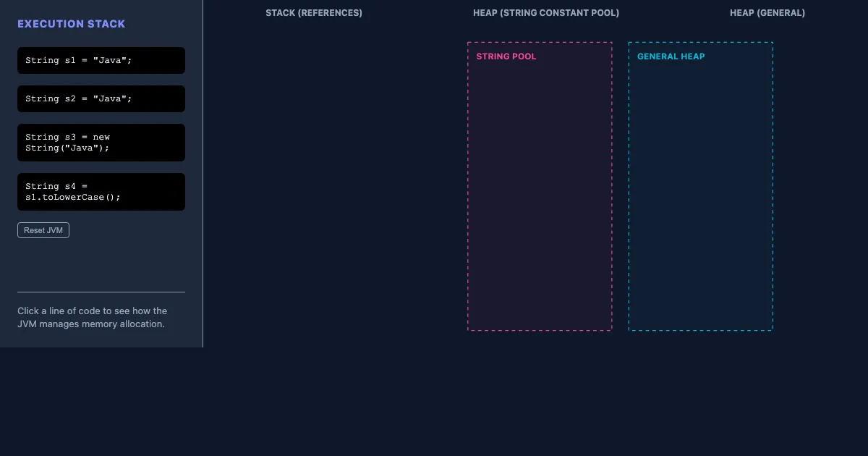Click the GENERAL HEAP label

click(671, 56)
